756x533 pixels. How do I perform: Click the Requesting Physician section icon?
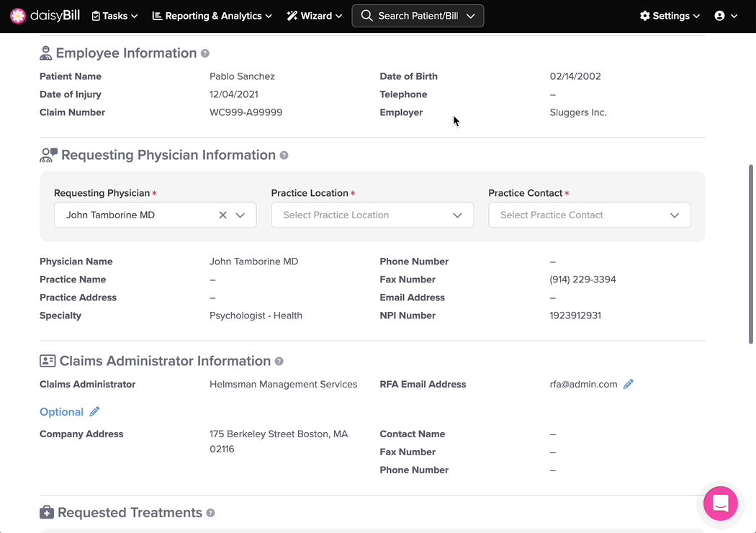(48, 156)
